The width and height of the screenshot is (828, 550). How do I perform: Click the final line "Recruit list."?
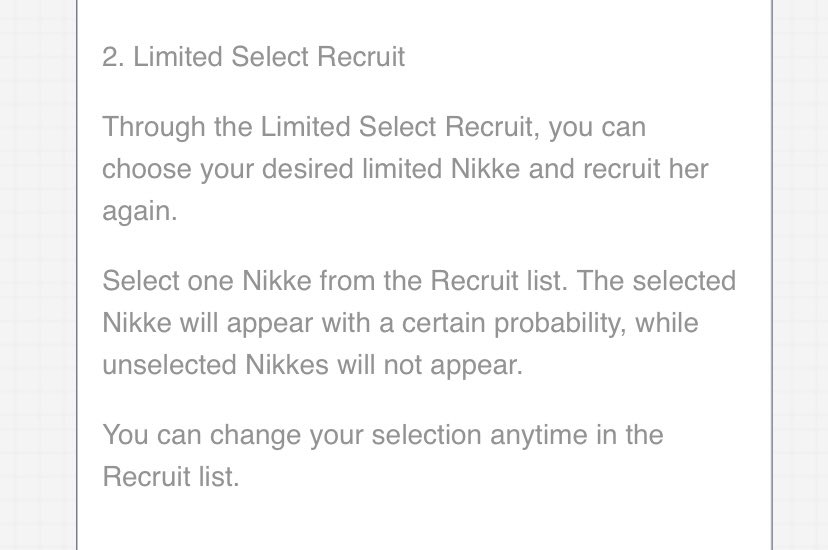point(171,476)
